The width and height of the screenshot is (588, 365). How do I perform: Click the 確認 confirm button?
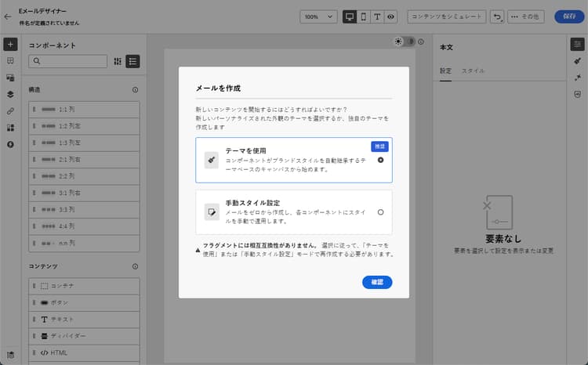coord(377,282)
